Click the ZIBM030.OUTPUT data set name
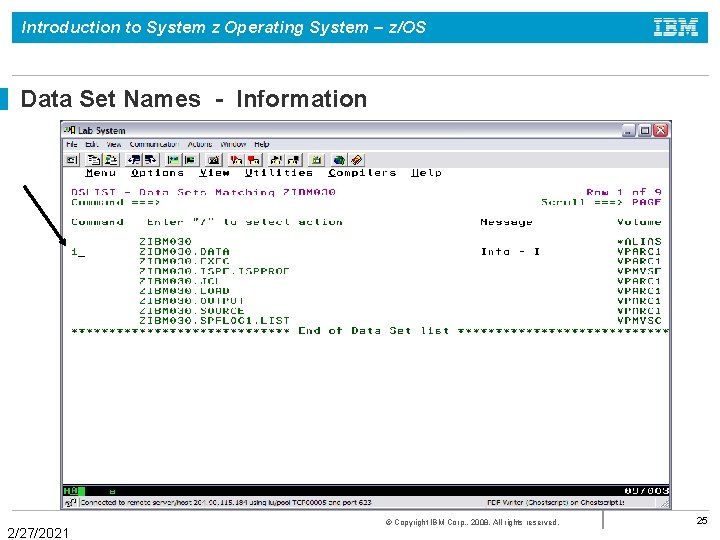 (x=191, y=301)
